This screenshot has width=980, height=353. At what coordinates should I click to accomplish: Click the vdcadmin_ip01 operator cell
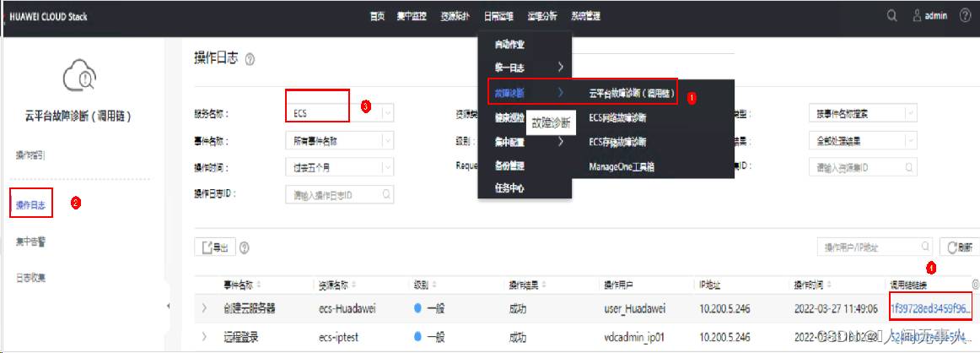pyautogui.click(x=634, y=337)
